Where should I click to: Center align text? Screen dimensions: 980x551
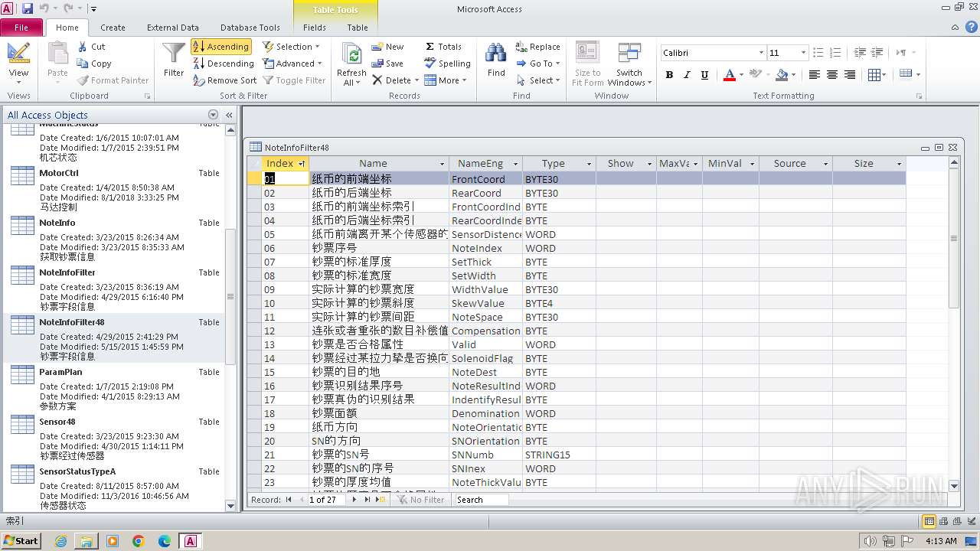click(x=832, y=74)
